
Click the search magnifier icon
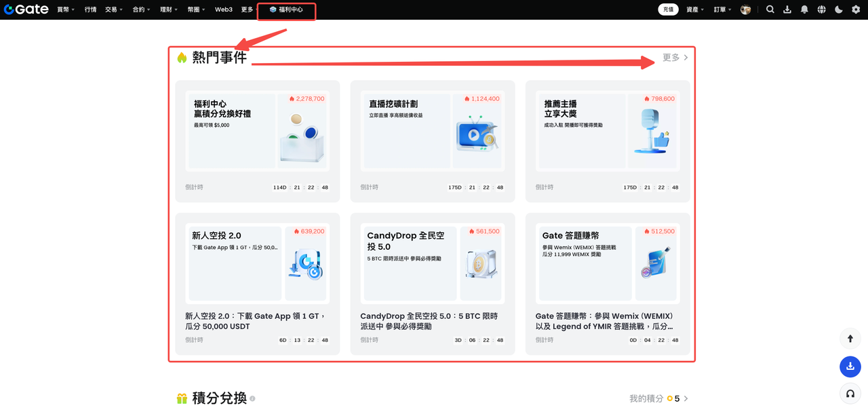(770, 10)
